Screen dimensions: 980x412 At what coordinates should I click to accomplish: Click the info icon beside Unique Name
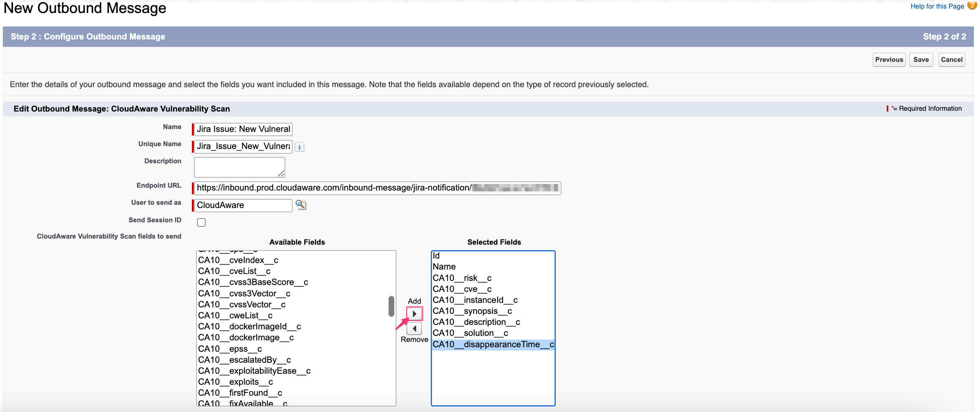(x=299, y=147)
